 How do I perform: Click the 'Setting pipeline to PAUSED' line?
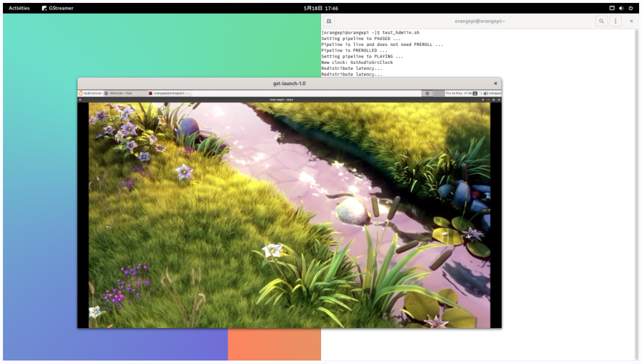361,38
